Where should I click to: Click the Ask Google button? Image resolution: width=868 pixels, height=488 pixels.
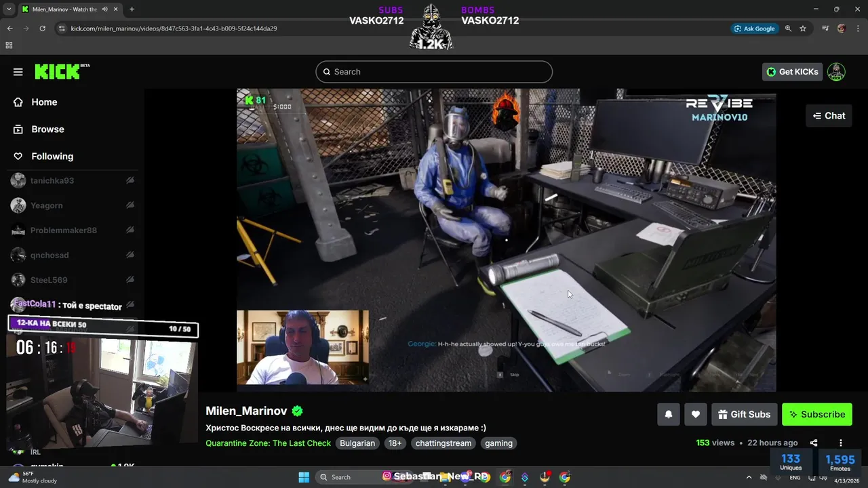click(755, 28)
